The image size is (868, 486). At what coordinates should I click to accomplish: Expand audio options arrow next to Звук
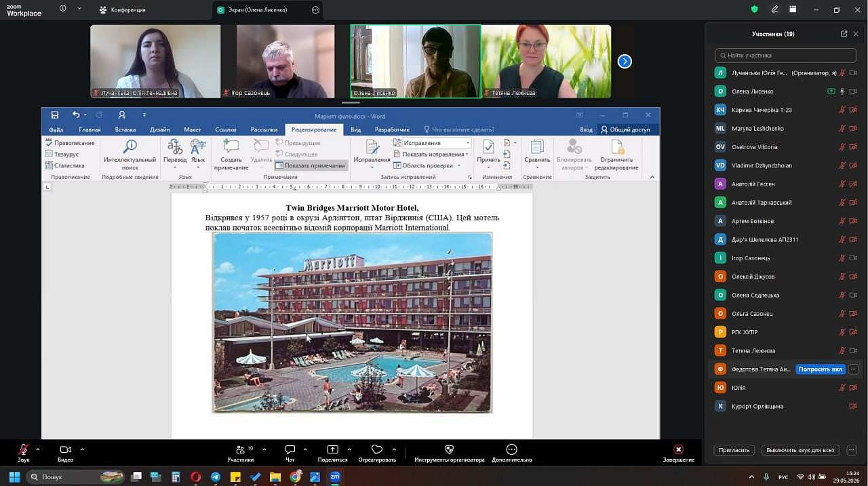(x=37, y=449)
